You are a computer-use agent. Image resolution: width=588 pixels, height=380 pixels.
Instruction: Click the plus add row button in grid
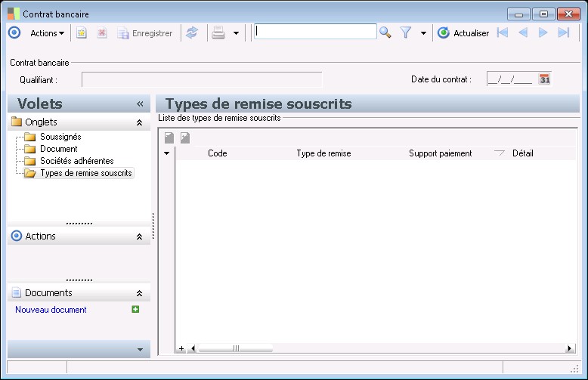[181, 348]
